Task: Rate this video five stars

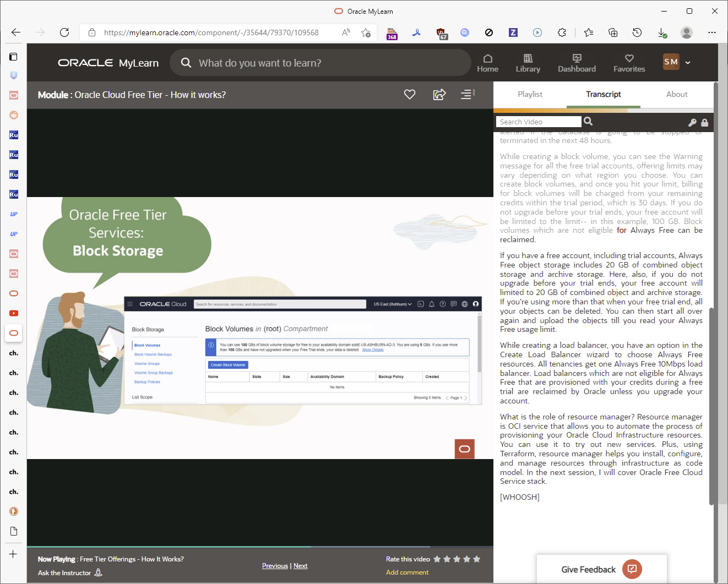Action: [477, 559]
